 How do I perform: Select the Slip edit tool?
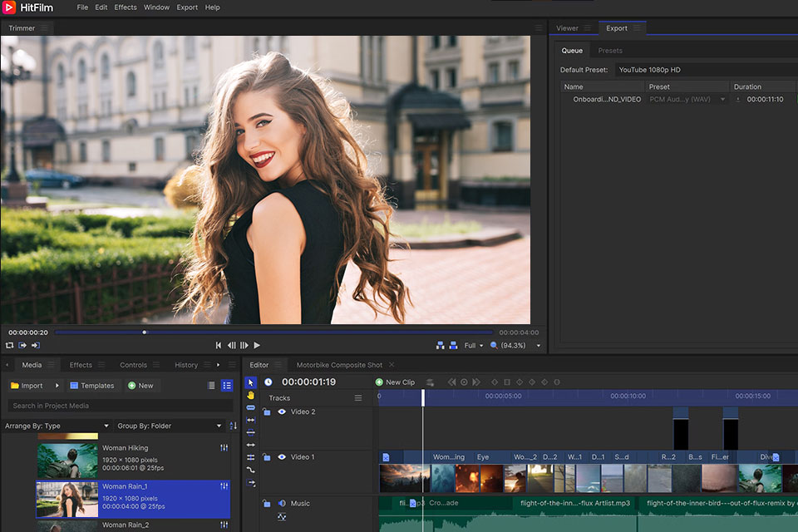tap(250, 420)
